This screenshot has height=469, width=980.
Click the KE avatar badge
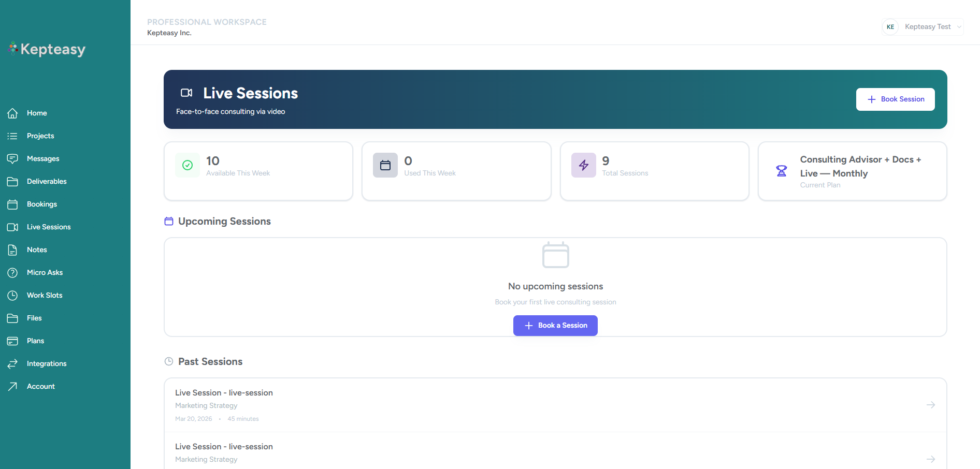tap(890, 26)
